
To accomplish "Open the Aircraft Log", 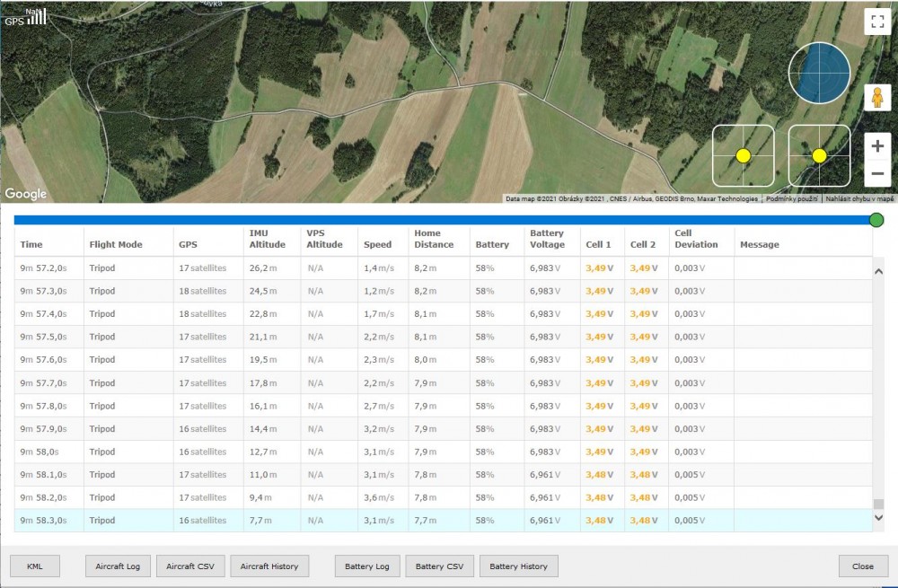I will click(x=119, y=566).
